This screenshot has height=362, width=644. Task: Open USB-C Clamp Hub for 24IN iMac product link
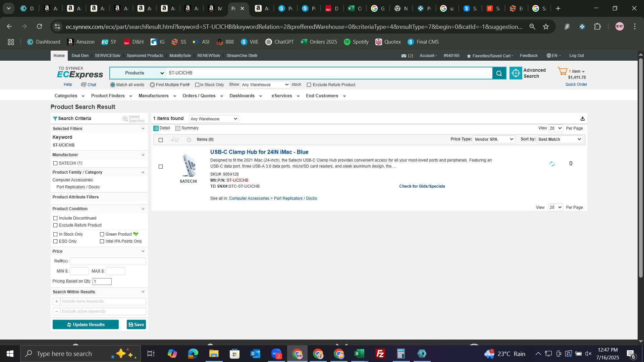259,152
